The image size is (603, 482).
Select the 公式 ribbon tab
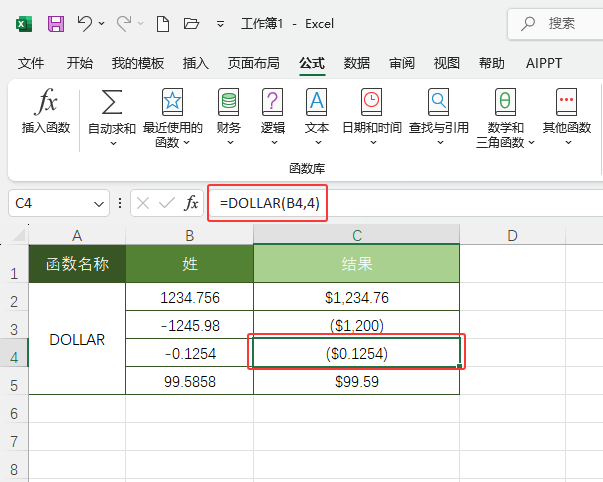click(312, 63)
